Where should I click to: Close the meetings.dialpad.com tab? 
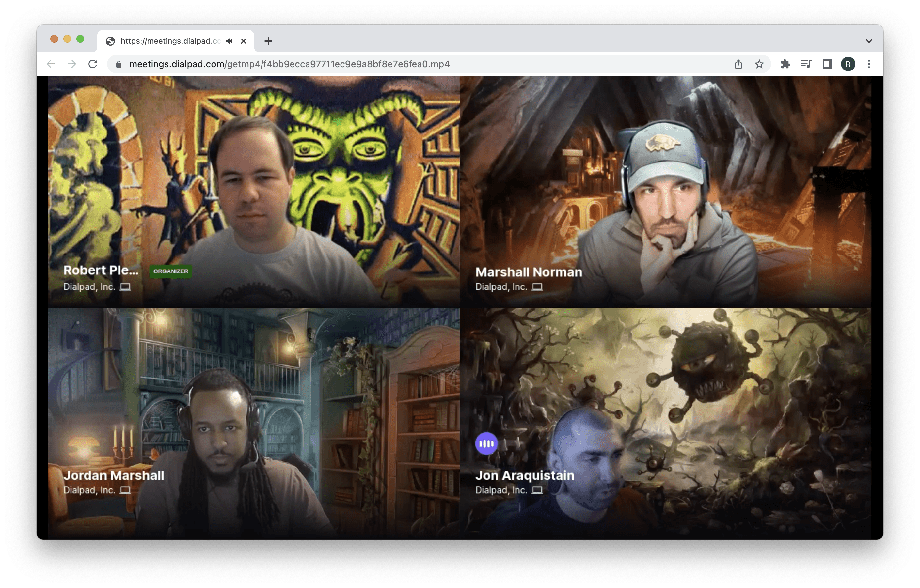click(243, 41)
